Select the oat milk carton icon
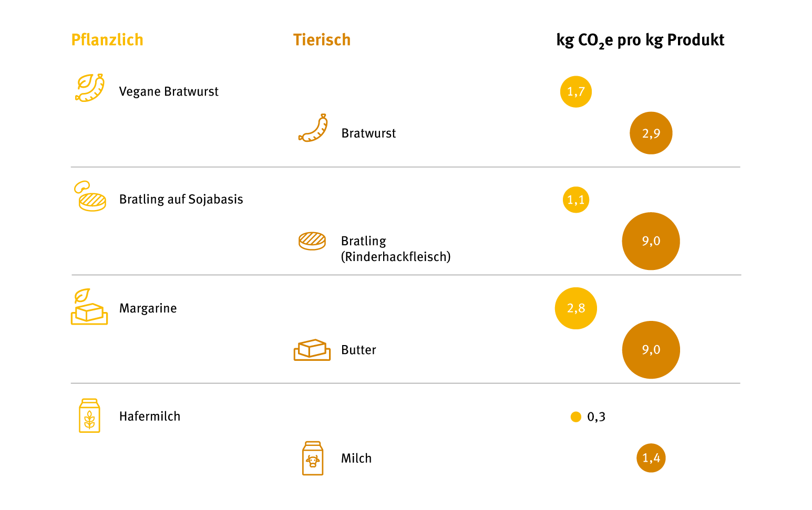 pos(89,416)
